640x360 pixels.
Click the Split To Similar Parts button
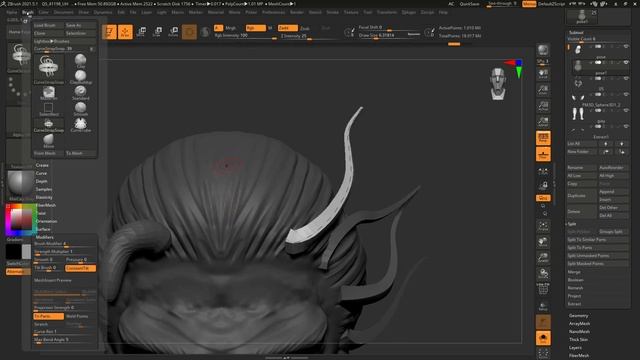[598, 240]
